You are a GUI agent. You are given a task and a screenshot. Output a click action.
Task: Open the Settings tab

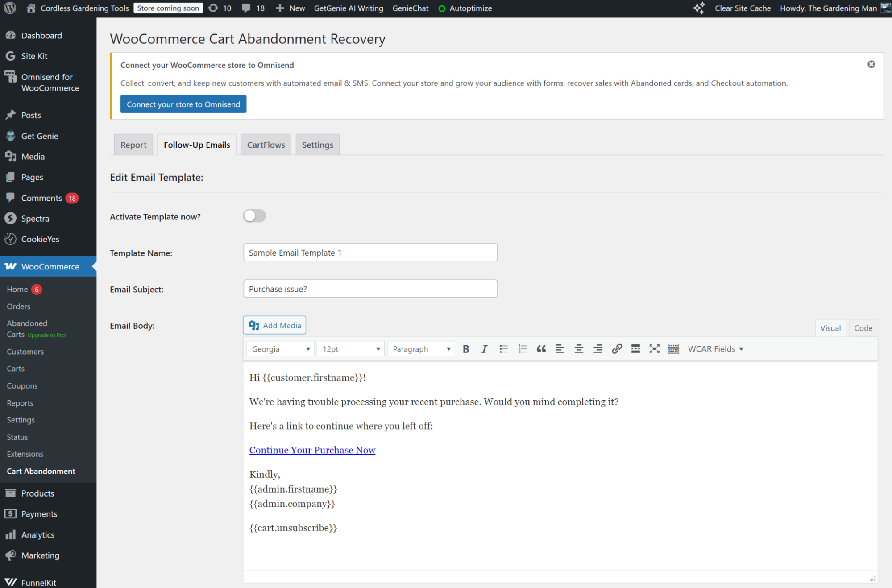317,145
